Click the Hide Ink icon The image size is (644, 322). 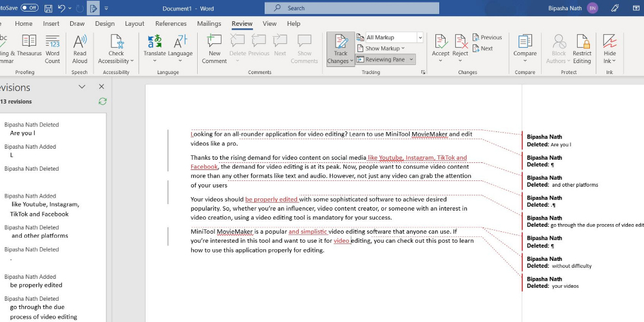pyautogui.click(x=610, y=41)
